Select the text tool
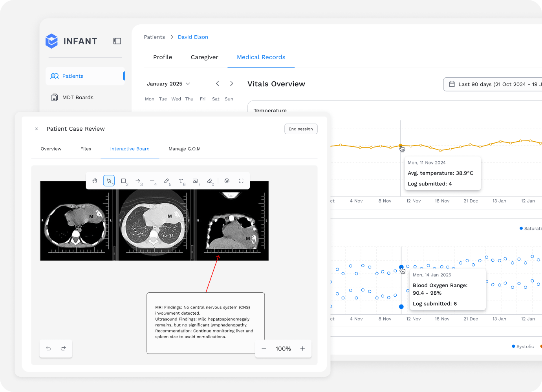This screenshot has height=392, width=542. tap(181, 181)
